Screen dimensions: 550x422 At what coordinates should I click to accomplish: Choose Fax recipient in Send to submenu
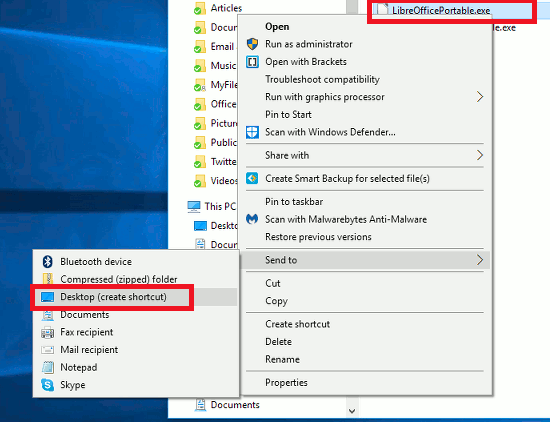click(136, 332)
